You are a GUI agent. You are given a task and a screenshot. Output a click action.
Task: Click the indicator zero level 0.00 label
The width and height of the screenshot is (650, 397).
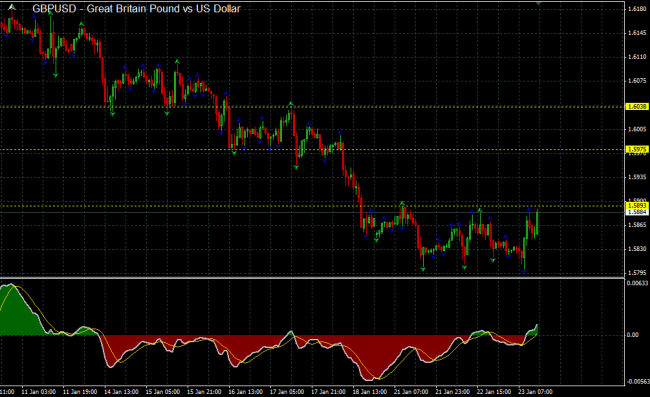633,335
